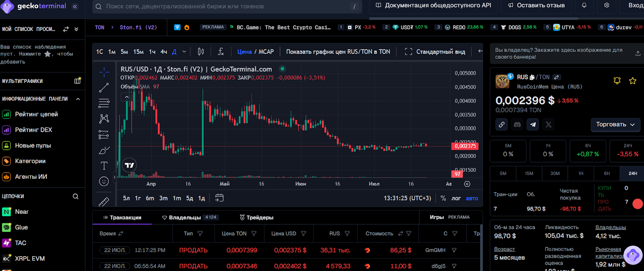Open the X (Twitter) link for RUS
Viewport: 644px width, 271px height.
pos(548,124)
